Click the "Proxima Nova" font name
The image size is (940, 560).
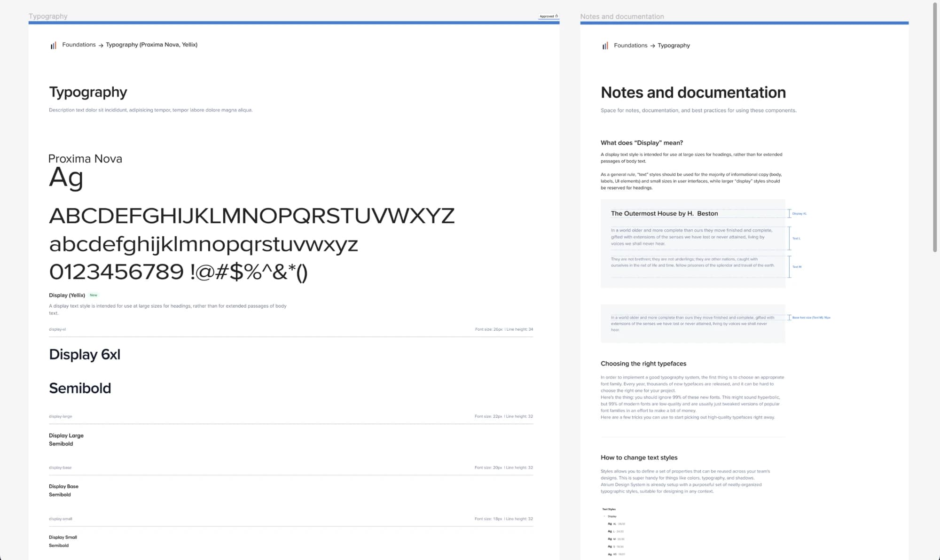pos(85,159)
